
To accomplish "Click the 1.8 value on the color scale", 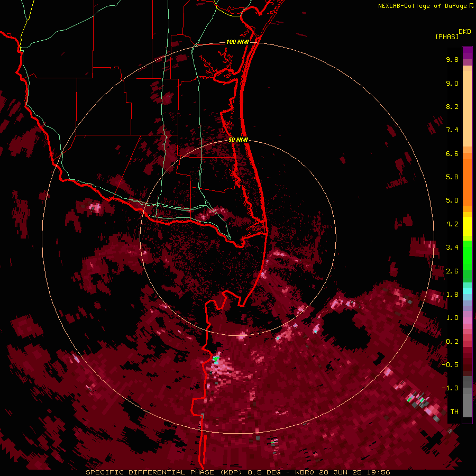I will pos(452,295).
